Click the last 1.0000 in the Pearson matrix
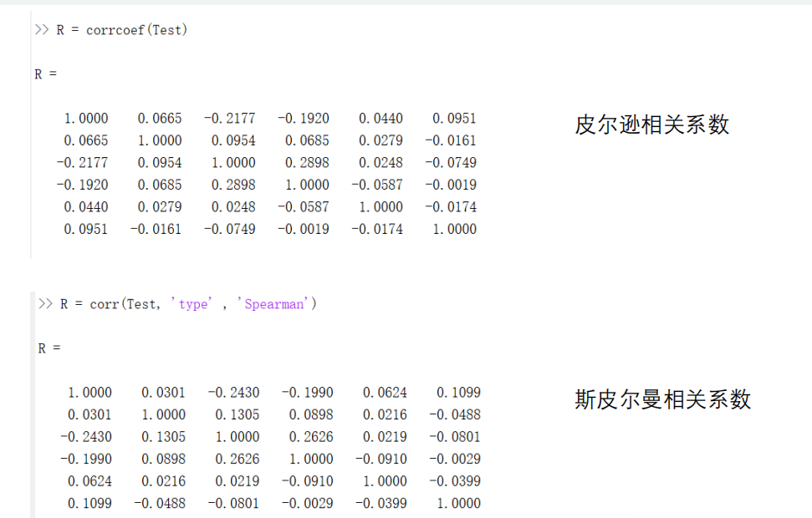 454,229
